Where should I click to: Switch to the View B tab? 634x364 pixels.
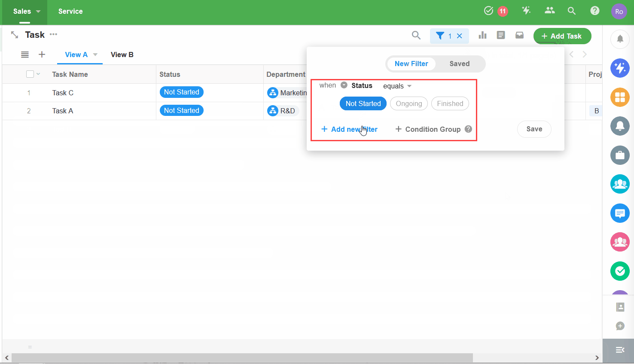[122, 55]
